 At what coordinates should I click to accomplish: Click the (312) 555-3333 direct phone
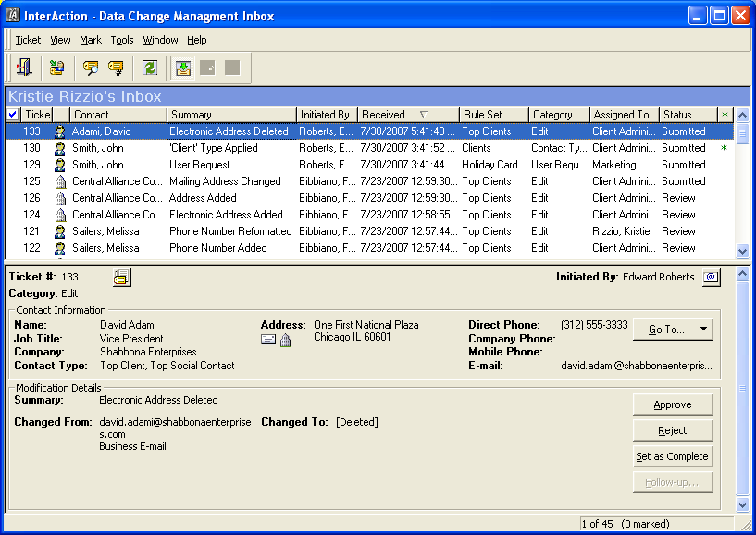pos(594,325)
